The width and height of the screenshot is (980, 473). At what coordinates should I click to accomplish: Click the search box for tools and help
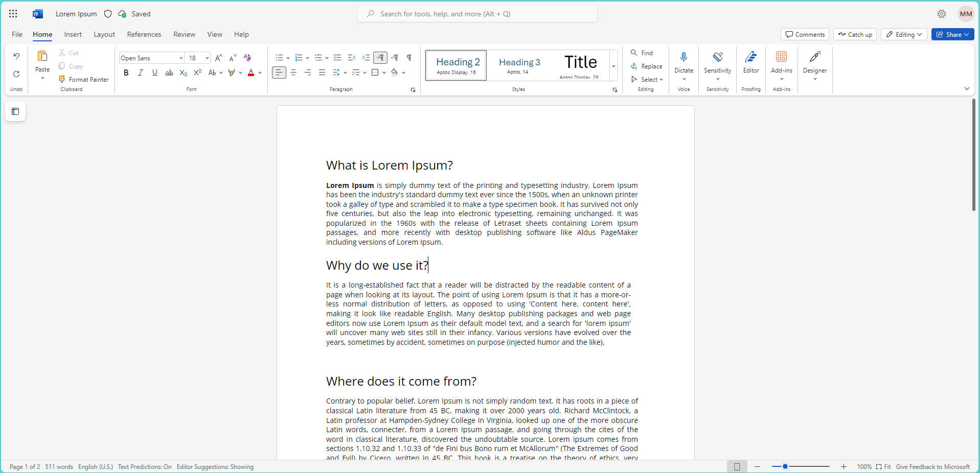click(477, 14)
